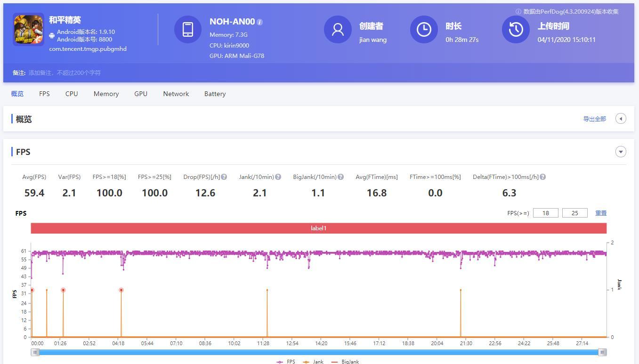This screenshot has width=639, height=364.
Task: Open help icon for Jank(/10min)
Action: pos(278,177)
